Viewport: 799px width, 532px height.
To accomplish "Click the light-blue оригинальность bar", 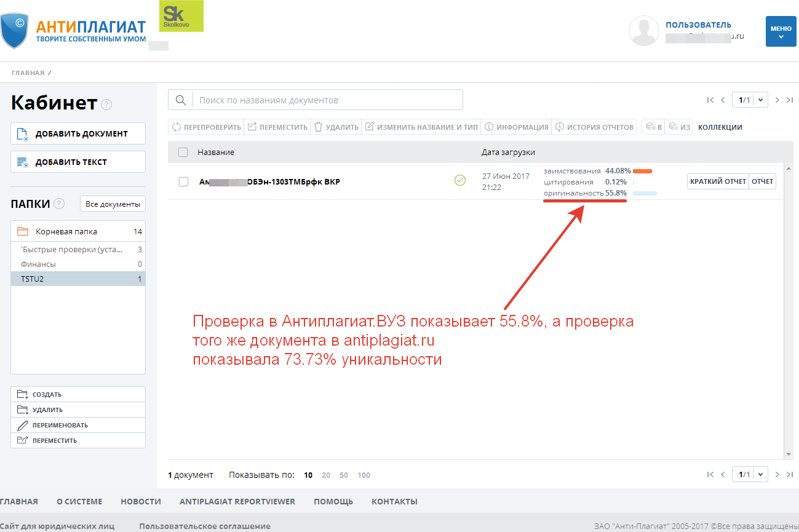I will [x=645, y=193].
